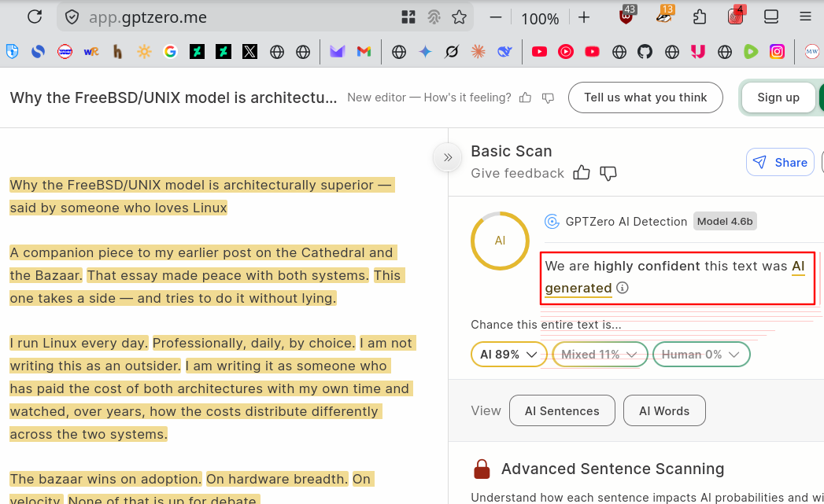Expand the 'AI 89%' dropdown
Image resolution: width=824 pixels, height=504 pixels.
click(508, 355)
